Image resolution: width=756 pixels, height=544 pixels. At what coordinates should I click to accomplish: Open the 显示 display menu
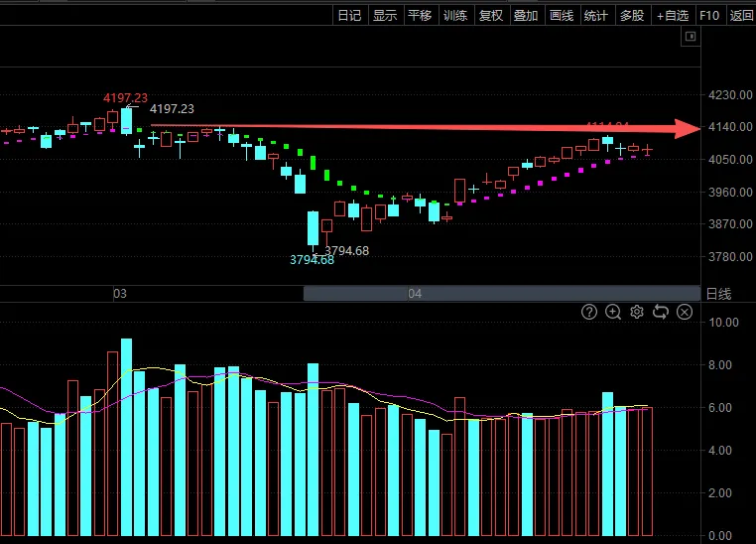385,16
